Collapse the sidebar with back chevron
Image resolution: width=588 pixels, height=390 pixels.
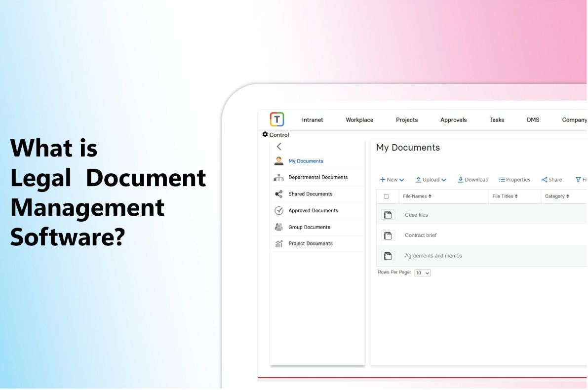click(x=279, y=147)
